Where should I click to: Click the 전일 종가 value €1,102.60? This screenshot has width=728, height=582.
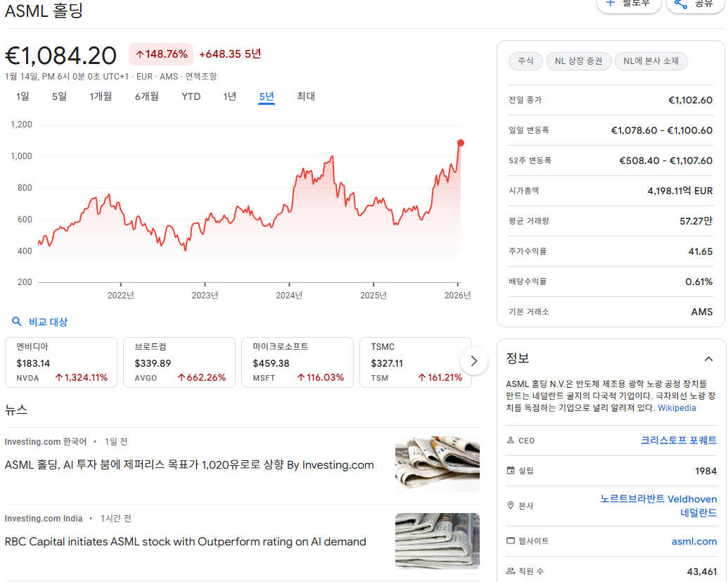(690, 100)
